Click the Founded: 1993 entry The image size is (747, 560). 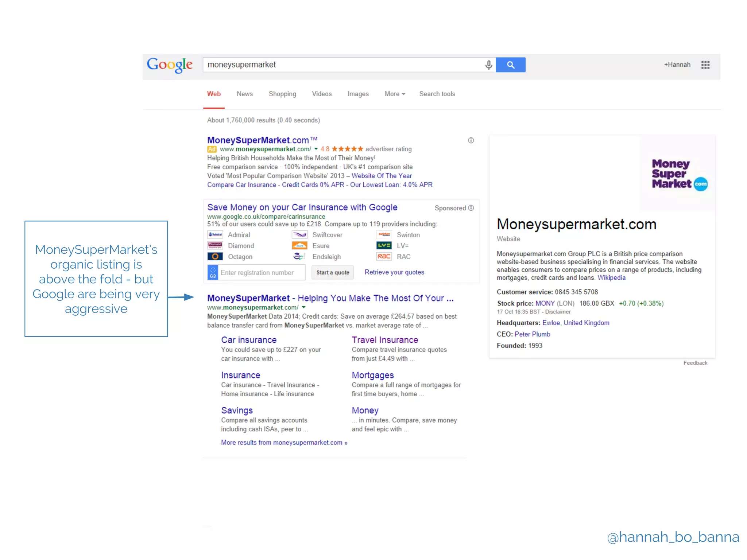click(519, 346)
